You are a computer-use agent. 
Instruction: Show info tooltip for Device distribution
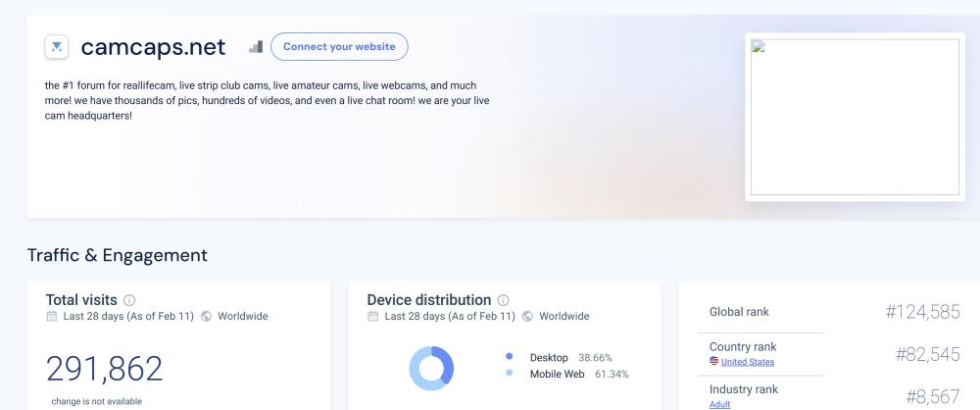(504, 300)
